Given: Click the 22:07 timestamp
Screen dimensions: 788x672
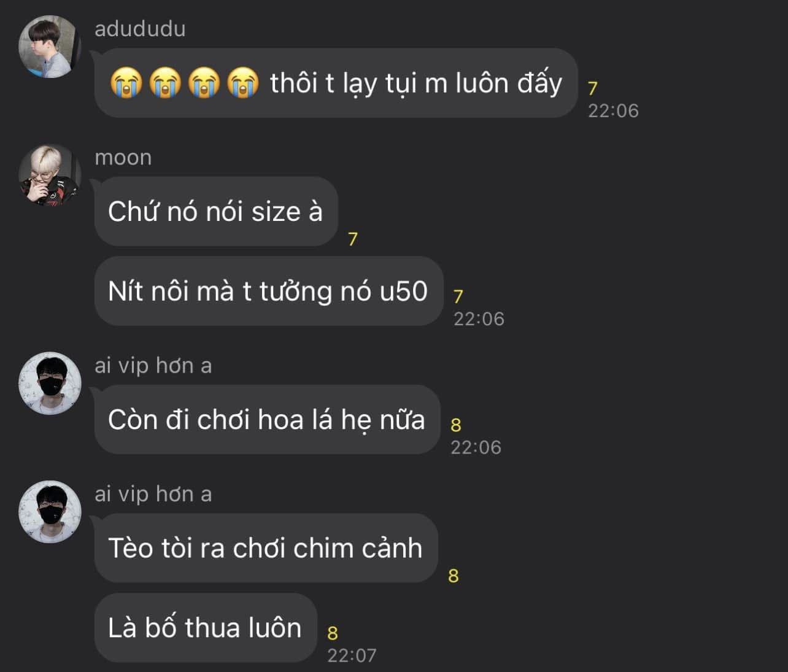Looking at the screenshot, I should 352,655.
